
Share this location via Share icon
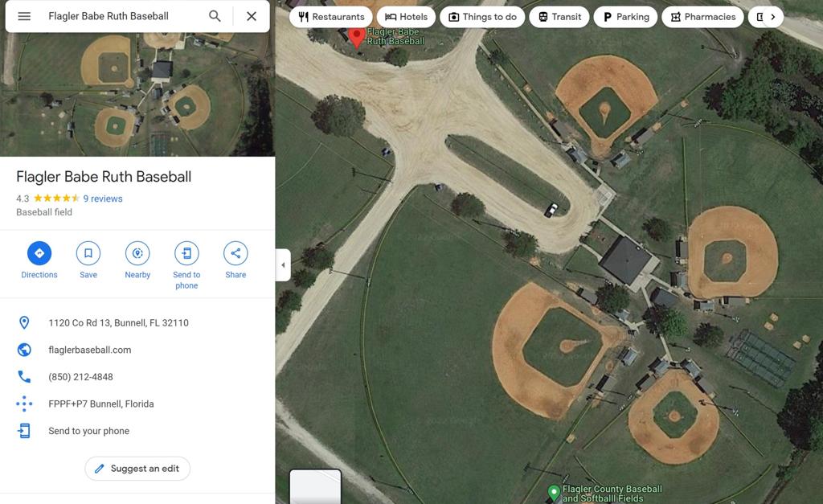(235, 253)
